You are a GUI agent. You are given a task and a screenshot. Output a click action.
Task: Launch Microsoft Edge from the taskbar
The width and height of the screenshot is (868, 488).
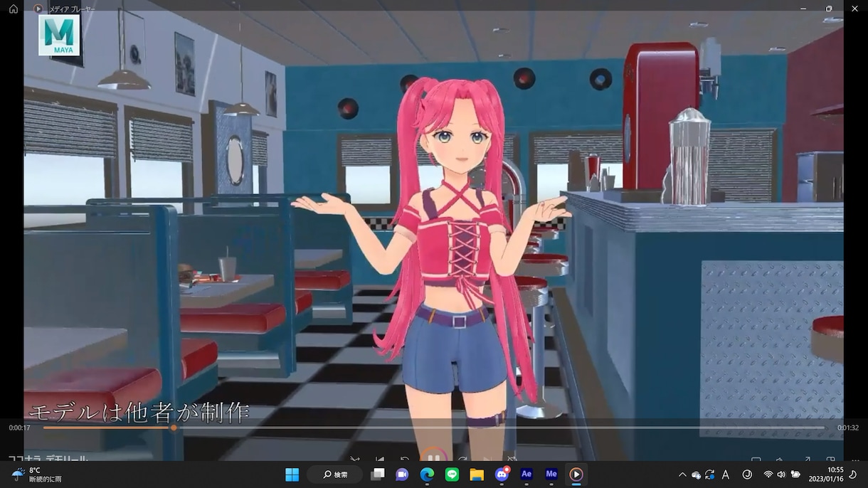[x=427, y=474]
